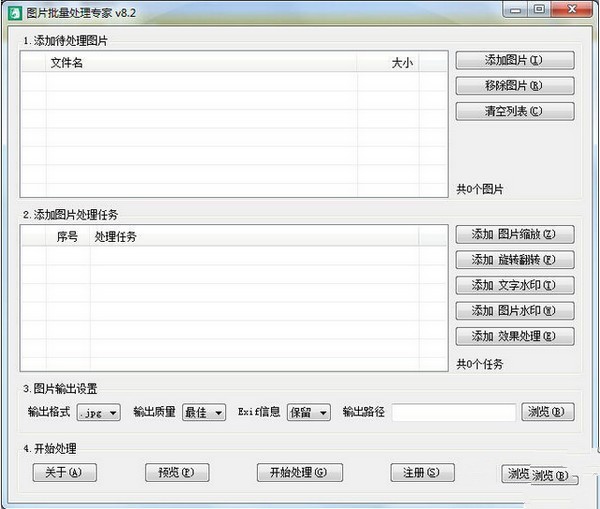Click the 添加图片 (I) button
Screen dimensions: 600x509
click(515, 60)
